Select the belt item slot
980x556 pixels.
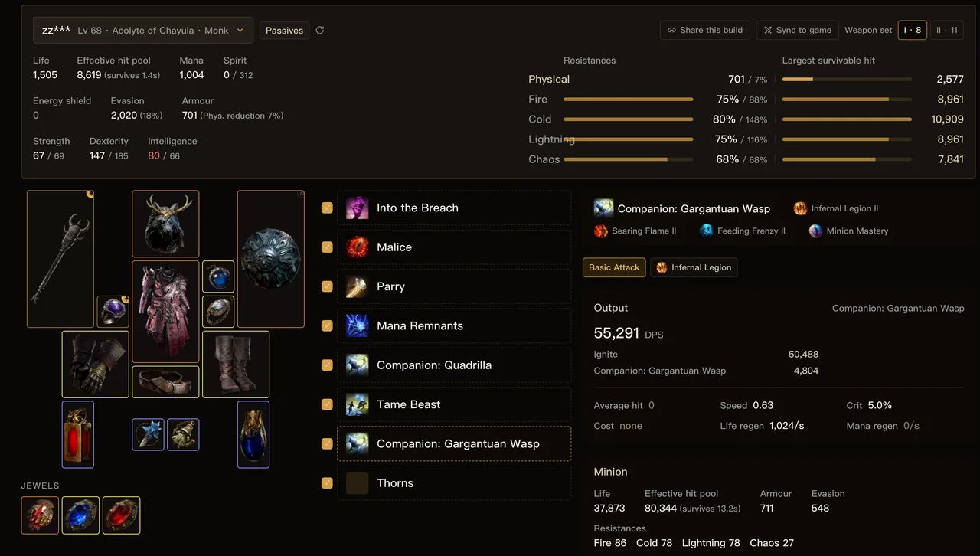click(165, 382)
